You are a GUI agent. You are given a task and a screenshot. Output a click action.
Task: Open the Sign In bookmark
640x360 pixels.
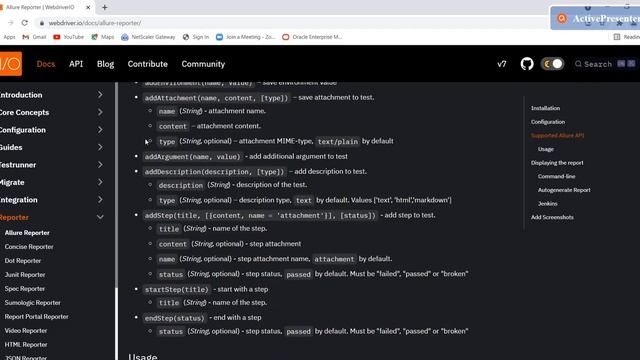click(196, 37)
